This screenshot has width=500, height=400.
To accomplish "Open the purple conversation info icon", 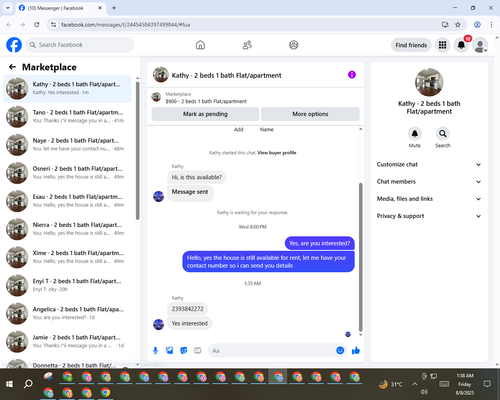I will pyautogui.click(x=352, y=75).
